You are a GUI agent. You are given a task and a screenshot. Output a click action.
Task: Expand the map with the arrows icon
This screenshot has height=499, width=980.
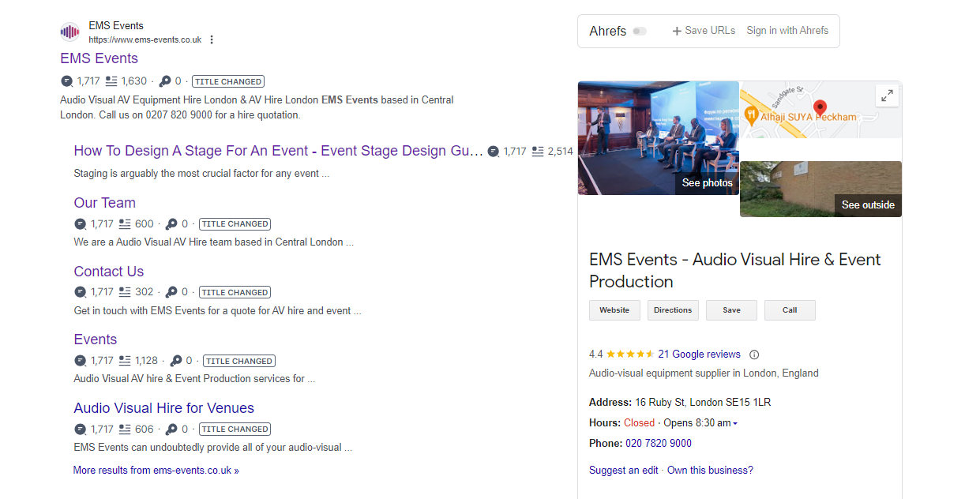(888, 96)
